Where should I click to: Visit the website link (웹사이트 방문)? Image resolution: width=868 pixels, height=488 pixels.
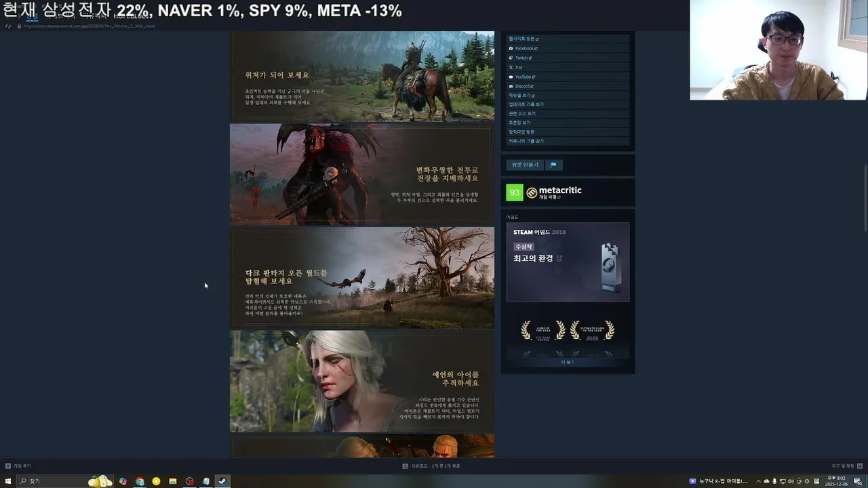tap(568, 39)
